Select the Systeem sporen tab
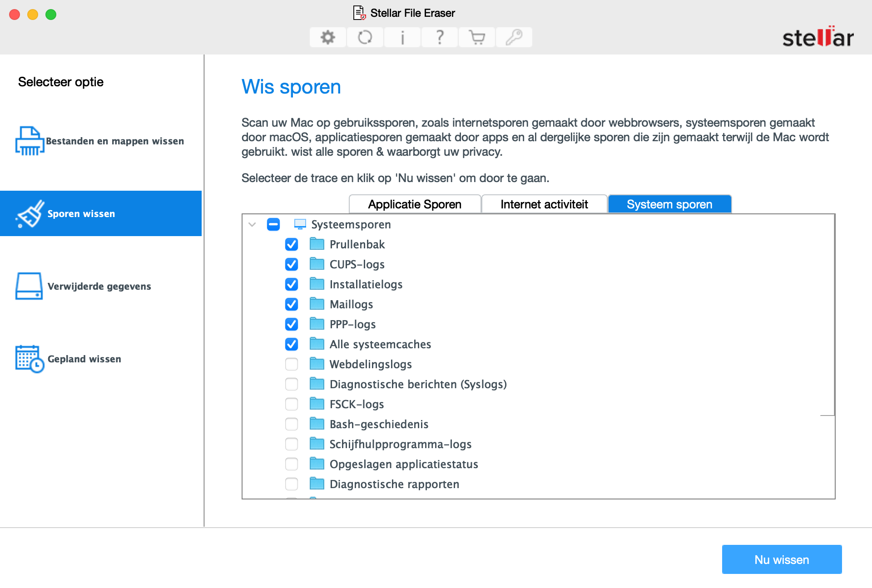This screenshot has width=872, height=588. point(669,204)
